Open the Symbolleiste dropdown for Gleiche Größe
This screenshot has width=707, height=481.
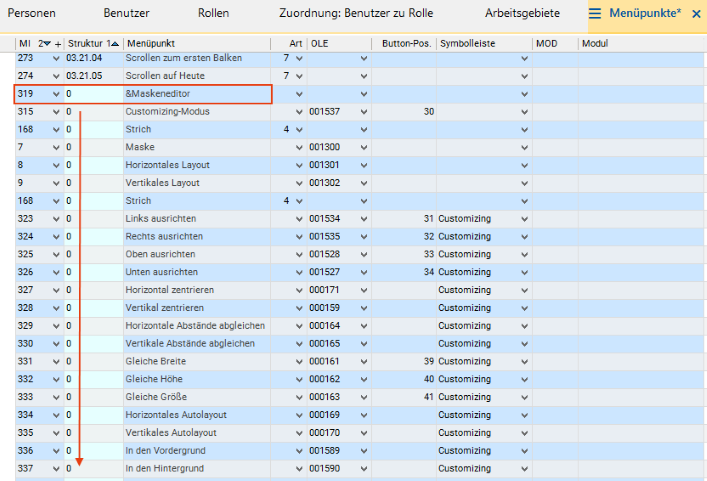coord(524,397)
